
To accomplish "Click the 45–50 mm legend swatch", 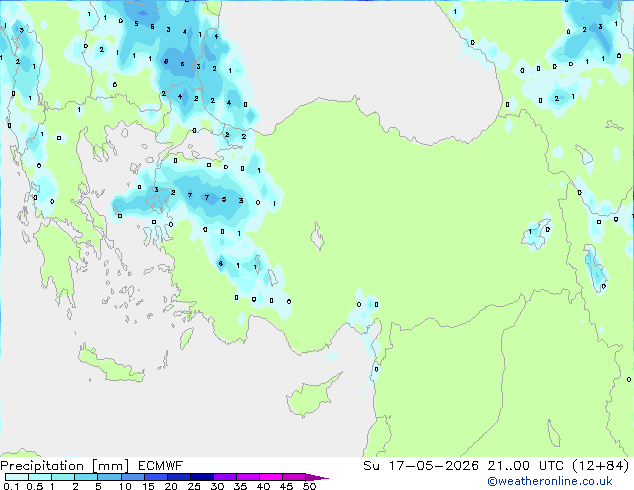I will 294,477.
